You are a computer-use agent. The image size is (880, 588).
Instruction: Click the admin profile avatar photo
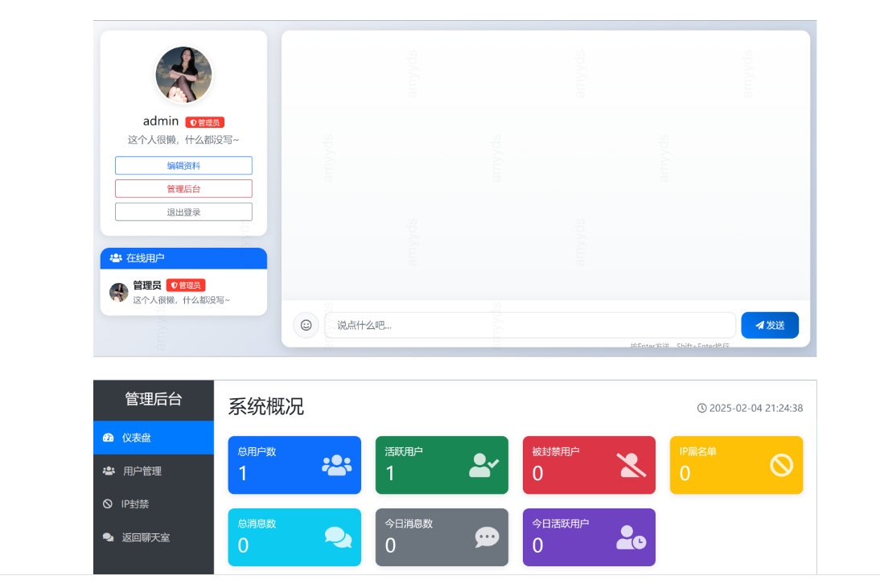point(183,75)
